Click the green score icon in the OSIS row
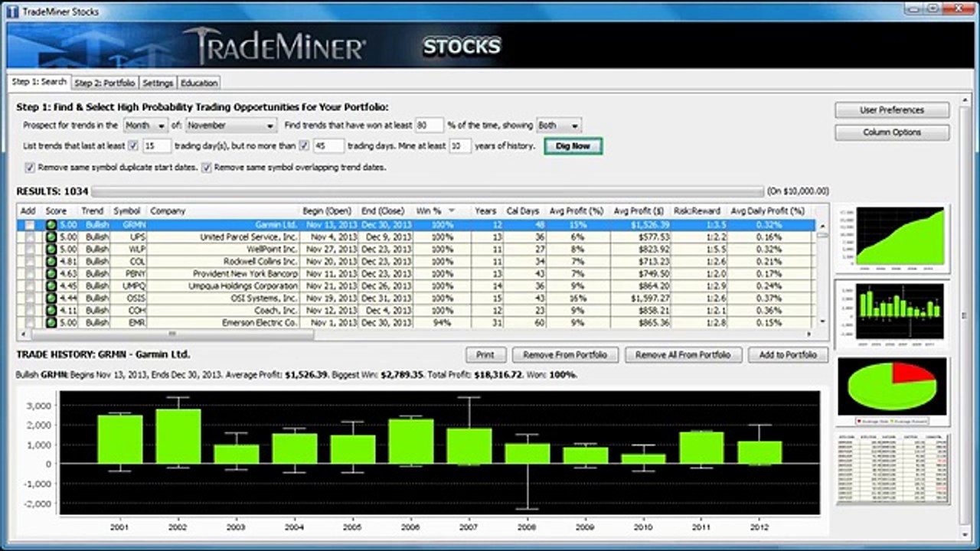This screenshot has height=551, width=980. (51, 298)
